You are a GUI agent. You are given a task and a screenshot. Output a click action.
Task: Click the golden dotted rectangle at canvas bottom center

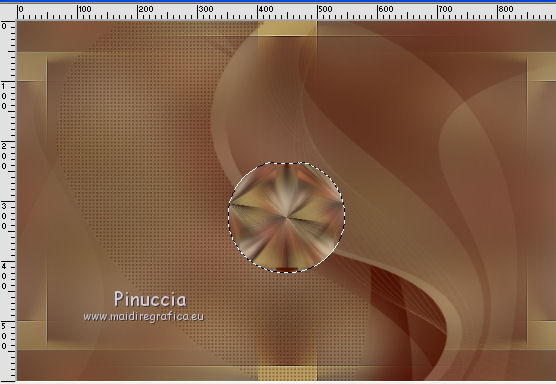[287, 373]
